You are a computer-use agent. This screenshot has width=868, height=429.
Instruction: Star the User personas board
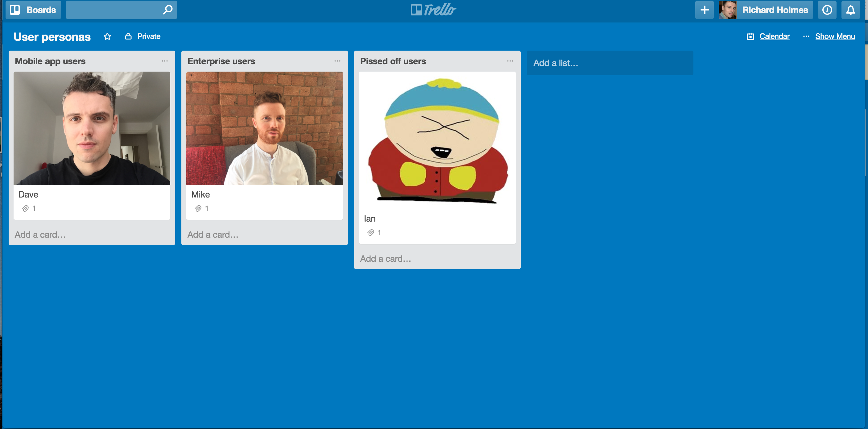pyautogui.click(x=107, y=36)
